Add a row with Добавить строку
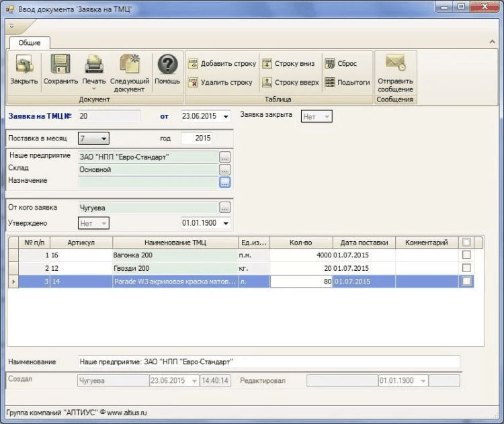504x424 pixels. [x=222, y=64]
